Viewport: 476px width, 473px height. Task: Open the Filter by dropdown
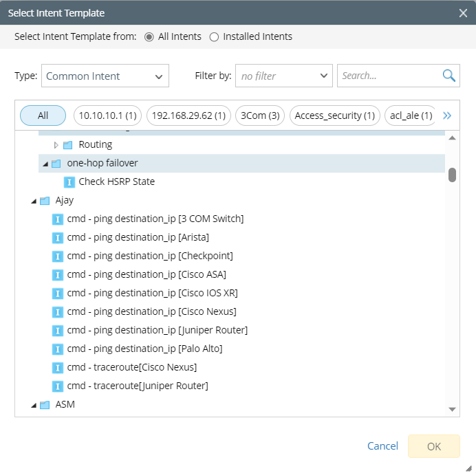point(284,76)
